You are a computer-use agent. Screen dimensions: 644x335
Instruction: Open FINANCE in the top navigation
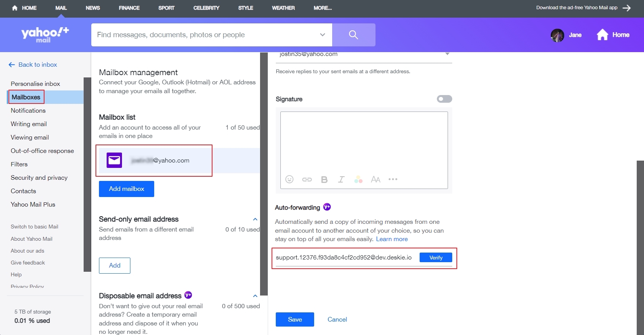[x=129, y=8]
